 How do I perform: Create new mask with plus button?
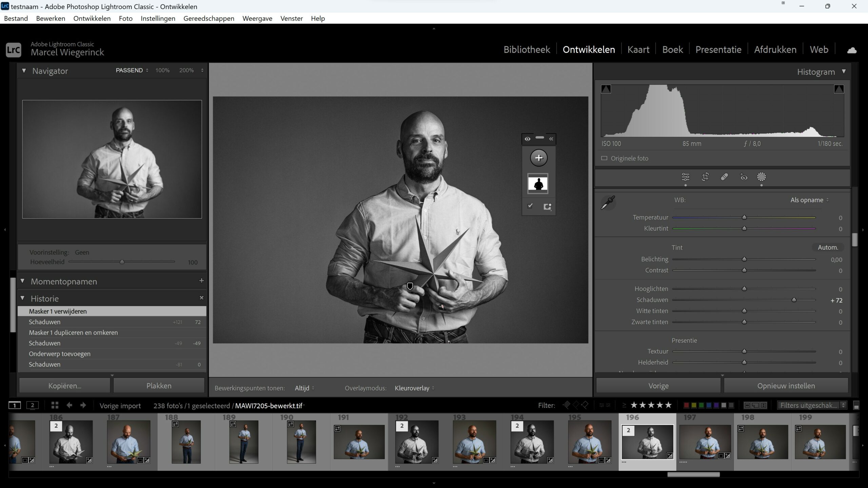point(539,158)
